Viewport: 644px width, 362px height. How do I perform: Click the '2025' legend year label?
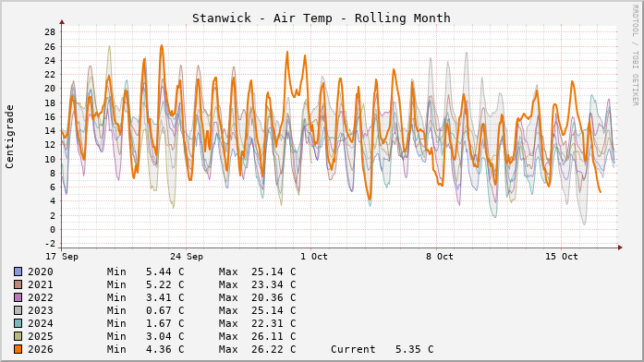click(41, 336)
